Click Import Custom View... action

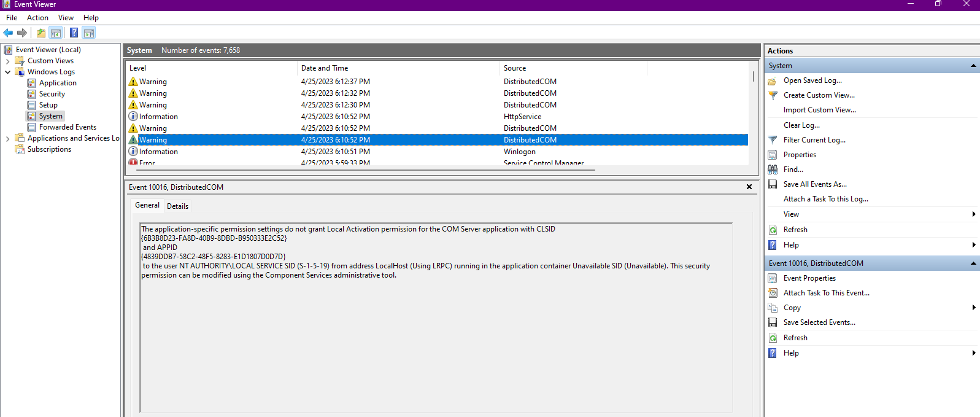tap(819, 110)
